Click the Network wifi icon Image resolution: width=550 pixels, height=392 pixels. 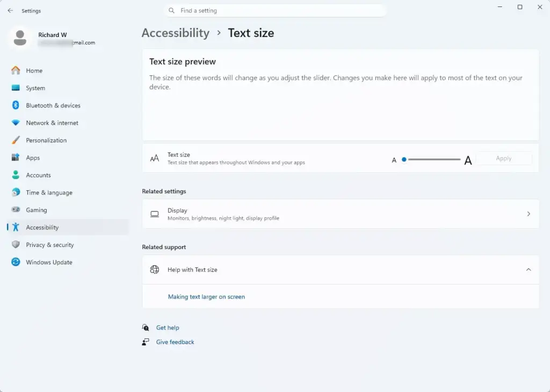(x=16, y=123)
